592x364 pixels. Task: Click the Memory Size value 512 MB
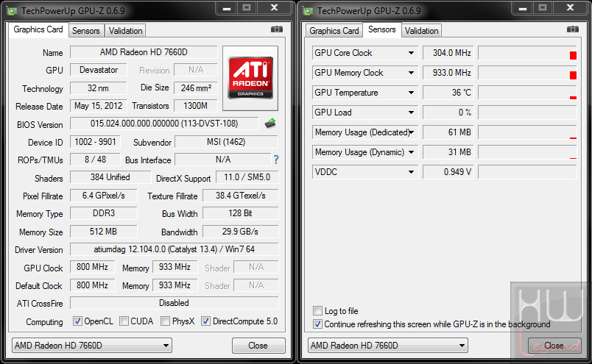point(104,232)
